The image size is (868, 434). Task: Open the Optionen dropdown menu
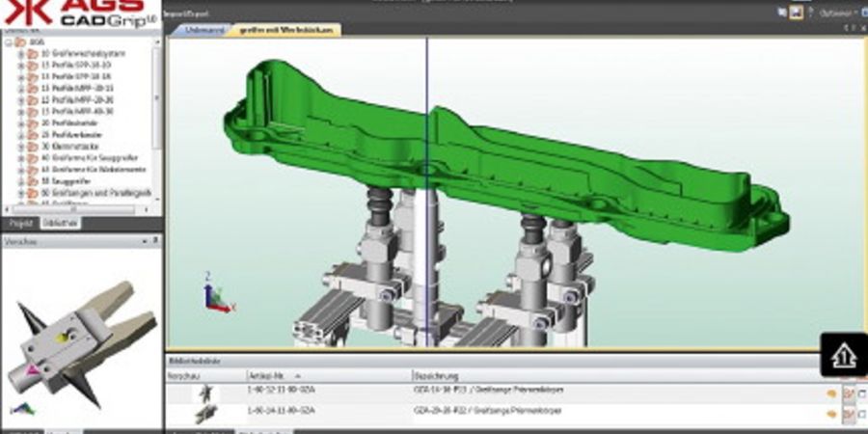[836, 13]
